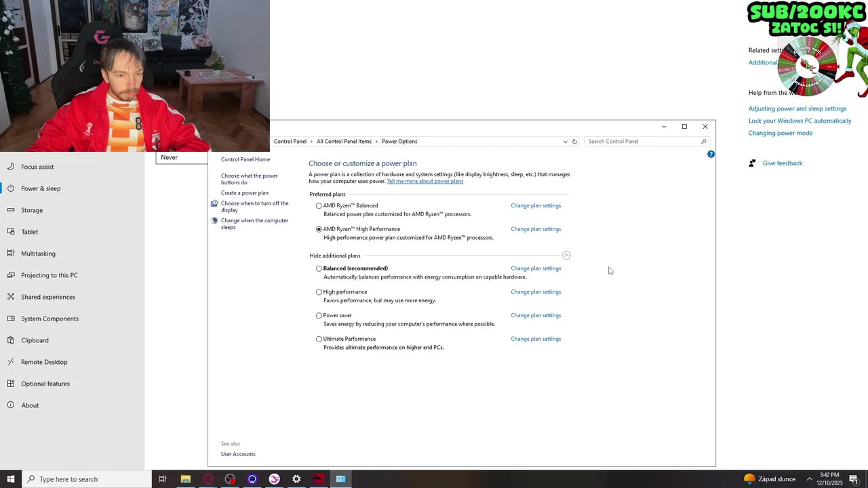Click the Give feedback person icon
This screenshot has height=488, width=868.
752,163
